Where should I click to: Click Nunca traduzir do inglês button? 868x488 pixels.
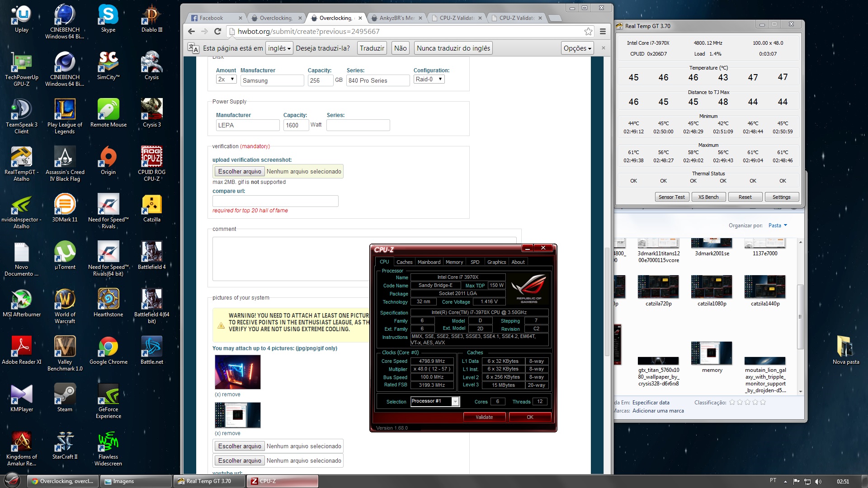[x=453, y=48]
